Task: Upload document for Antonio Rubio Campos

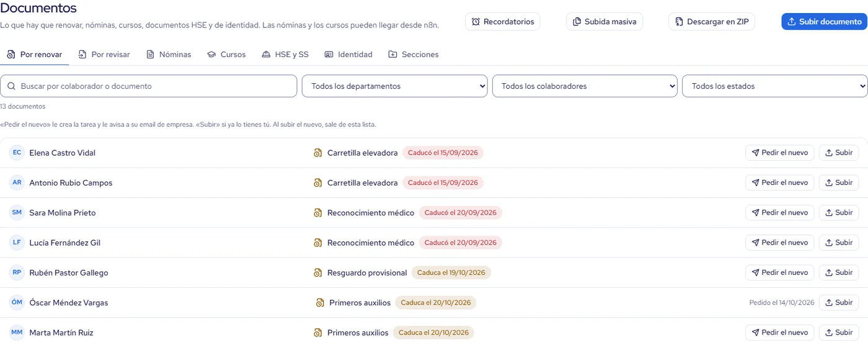Action: tap(839, 182)
